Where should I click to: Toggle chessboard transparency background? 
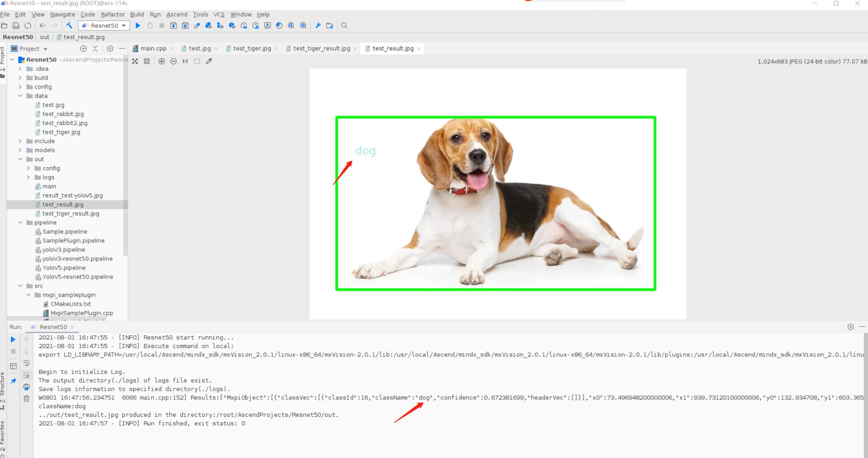coord(135,62)
